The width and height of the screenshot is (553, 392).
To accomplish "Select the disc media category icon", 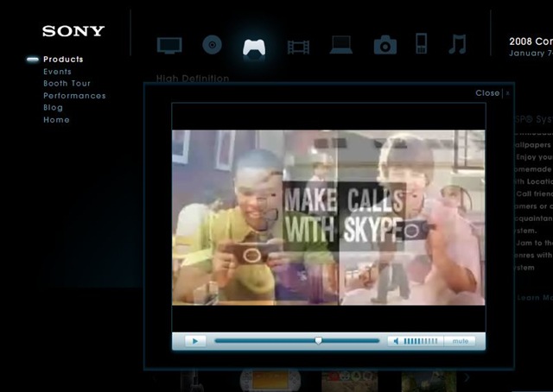I will (213, 45).
